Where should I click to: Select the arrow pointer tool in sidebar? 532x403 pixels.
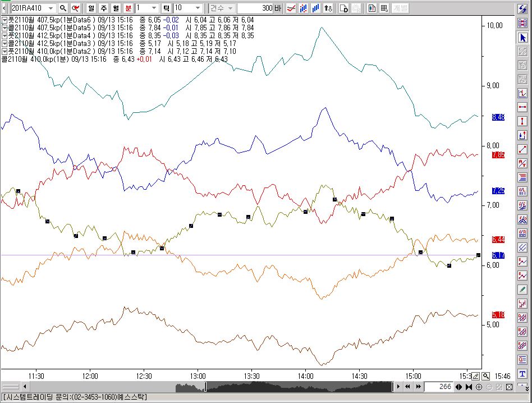pyautogui.click(x=523, y=38)
